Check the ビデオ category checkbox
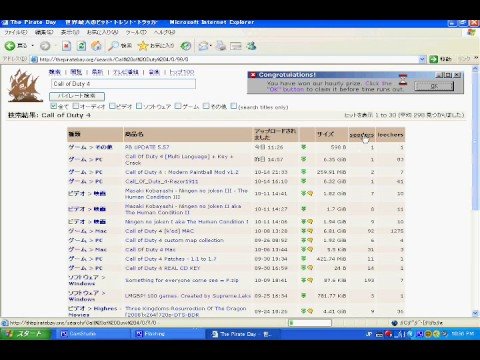This screenshot has width=480, height=360. click(x=113, y=106)
